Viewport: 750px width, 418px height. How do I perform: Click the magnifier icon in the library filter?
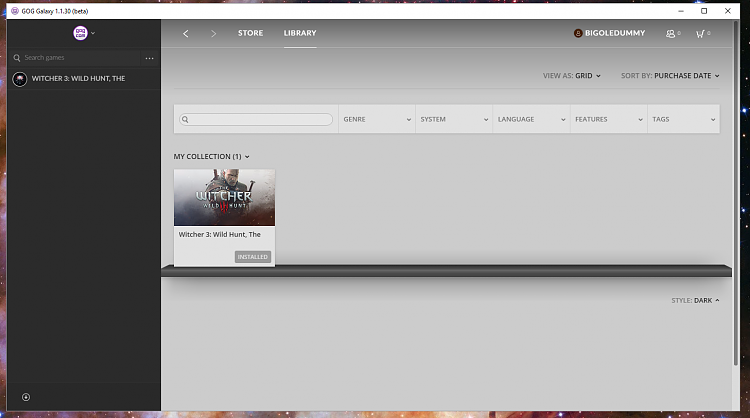tap(185, 120)
